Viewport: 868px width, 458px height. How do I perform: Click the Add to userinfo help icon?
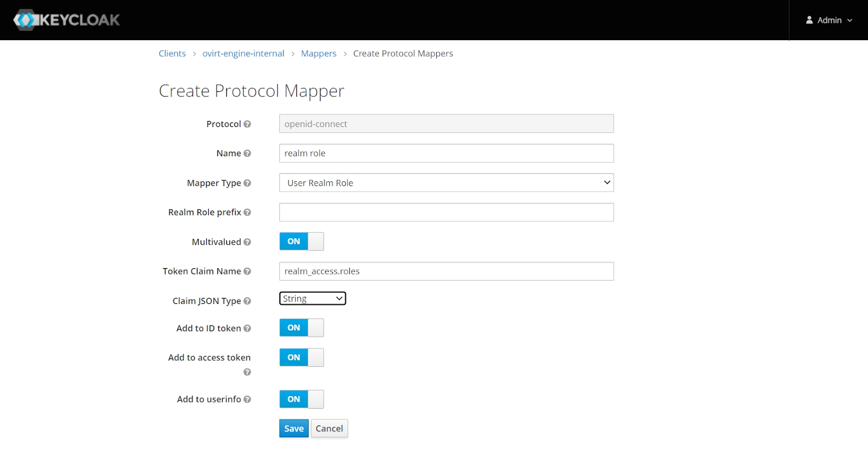coord(247,399)
